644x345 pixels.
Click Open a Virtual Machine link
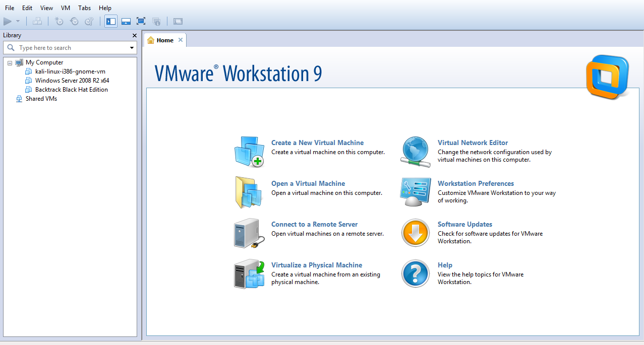[308, 183]
